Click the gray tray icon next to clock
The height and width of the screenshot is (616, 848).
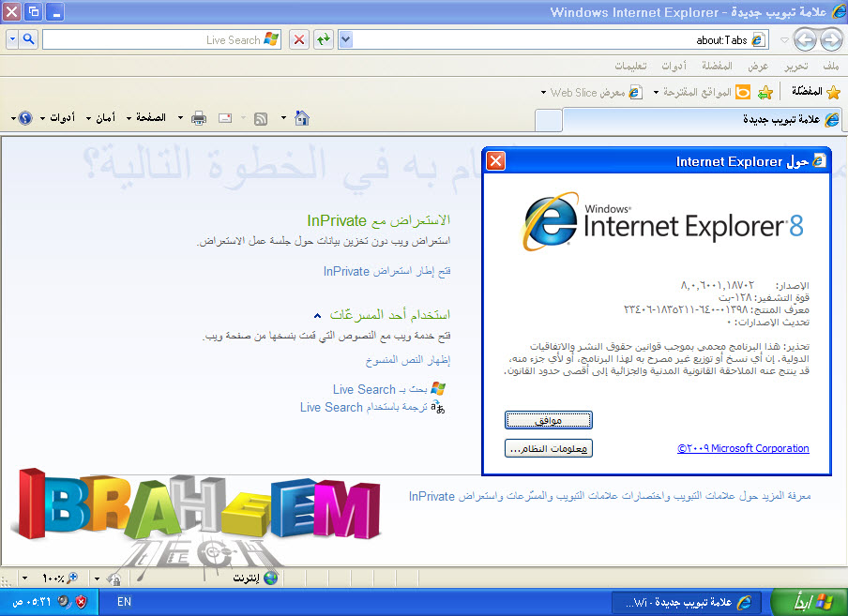pos(65,602)
